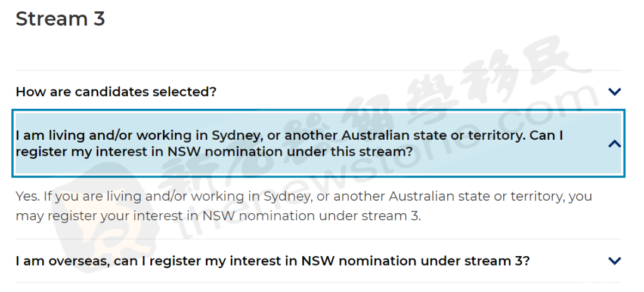644x292 pixels.
Task: Expand the 'How are candidates selected?' chevron
Action: (x=614, y=91)
